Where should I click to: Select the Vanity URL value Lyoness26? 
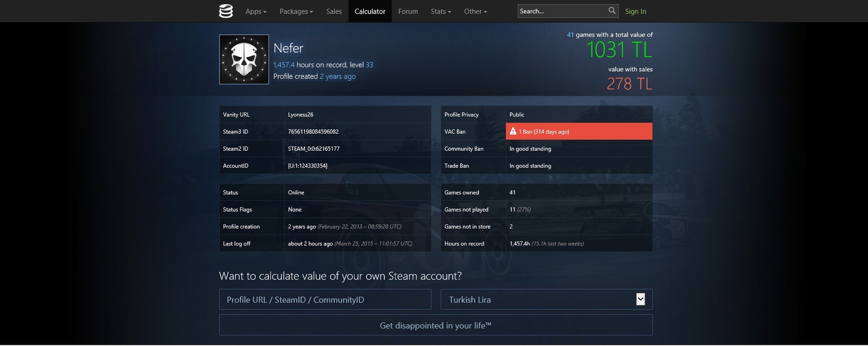click(300, 114)
